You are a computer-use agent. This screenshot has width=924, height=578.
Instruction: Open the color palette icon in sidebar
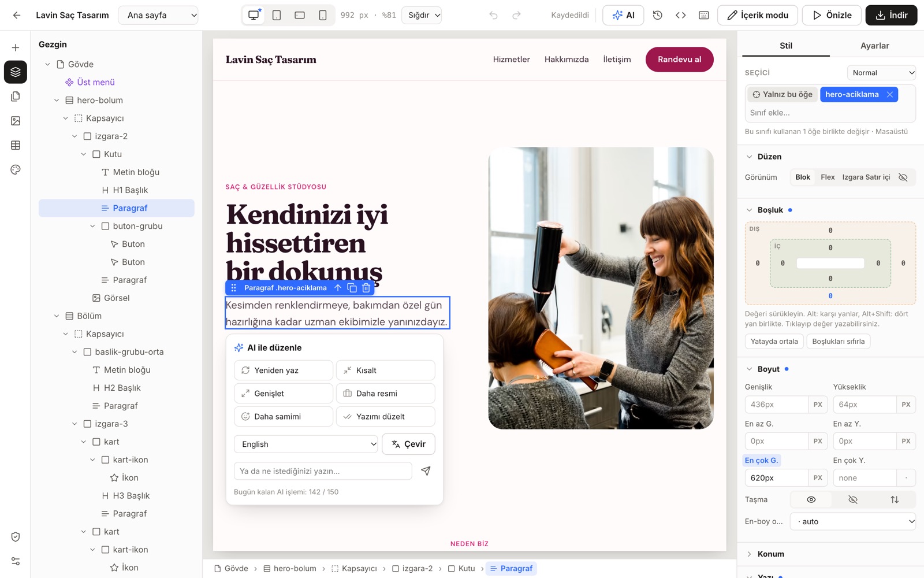[x=16, y=169]
